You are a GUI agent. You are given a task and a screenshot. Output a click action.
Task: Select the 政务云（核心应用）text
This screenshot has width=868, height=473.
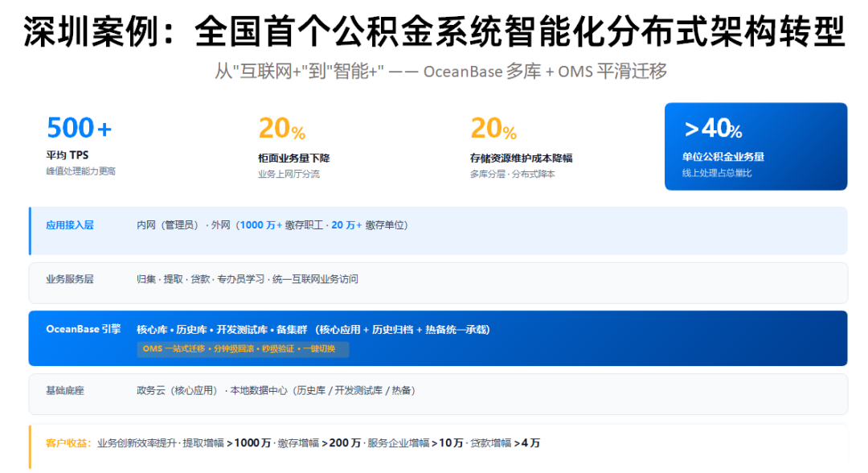[177, 390]
